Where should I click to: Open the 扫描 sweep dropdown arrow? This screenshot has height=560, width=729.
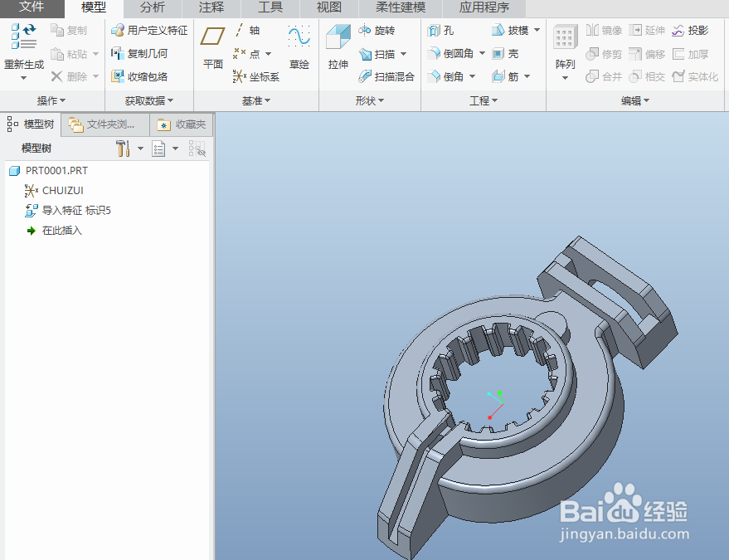[x=403, y=55]
